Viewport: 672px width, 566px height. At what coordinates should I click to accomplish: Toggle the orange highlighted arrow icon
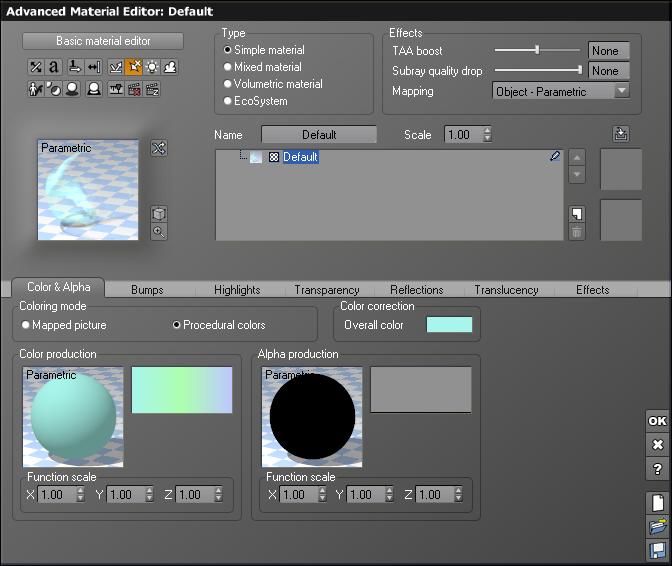(x=134, y=67)
